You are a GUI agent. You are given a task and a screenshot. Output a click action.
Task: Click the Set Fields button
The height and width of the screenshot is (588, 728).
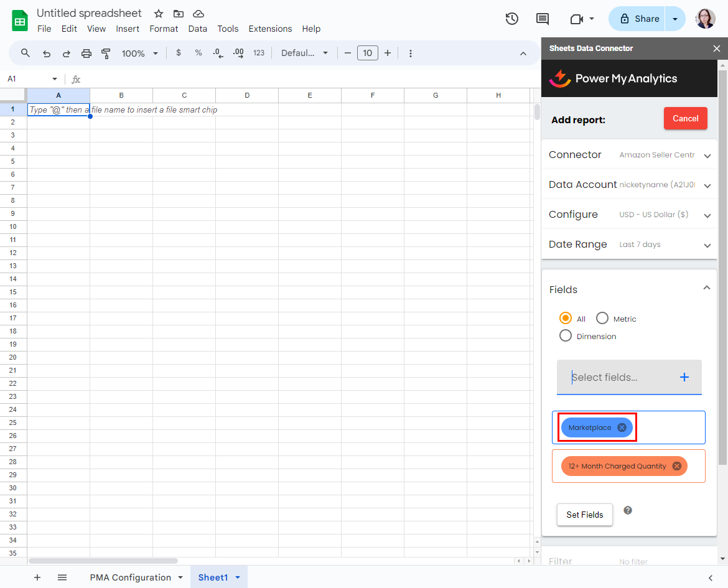pyautogui.click(x=585, y=515)
